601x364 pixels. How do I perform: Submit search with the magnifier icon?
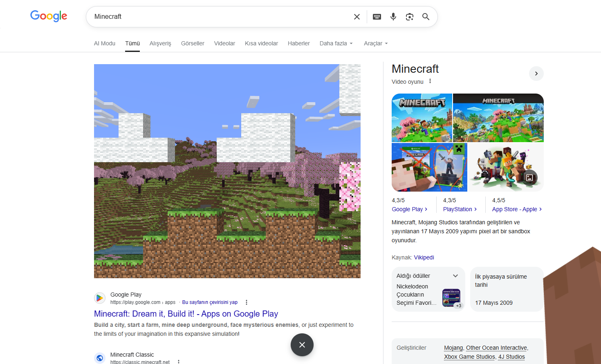tap(426, 17)
